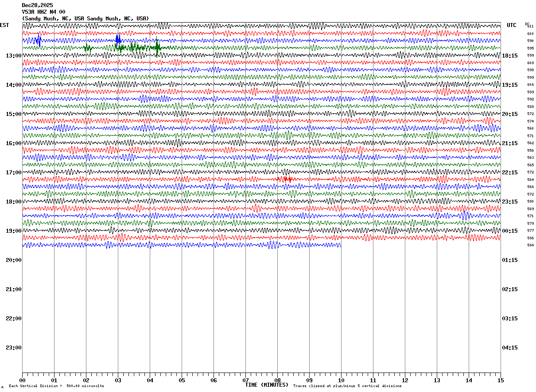The width and height of the screenshot is (536, 392).
Task: Click the DC offset value 566
Action: coord(530,187)
